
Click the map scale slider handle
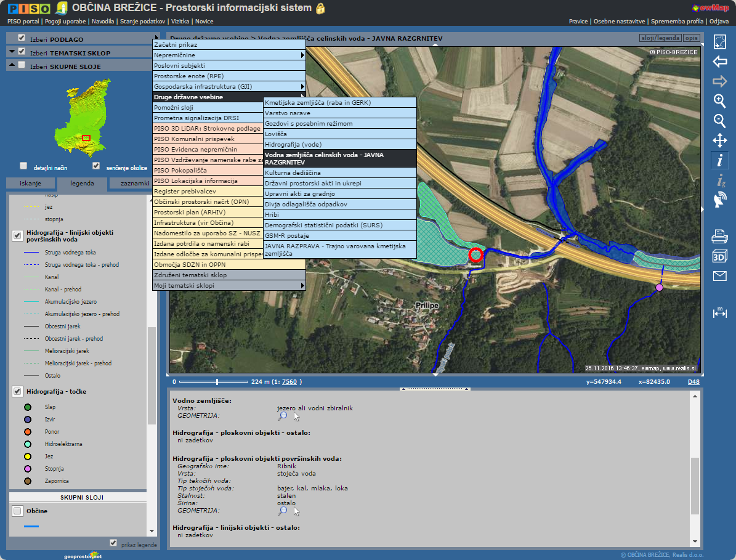(x=217, y=382)
